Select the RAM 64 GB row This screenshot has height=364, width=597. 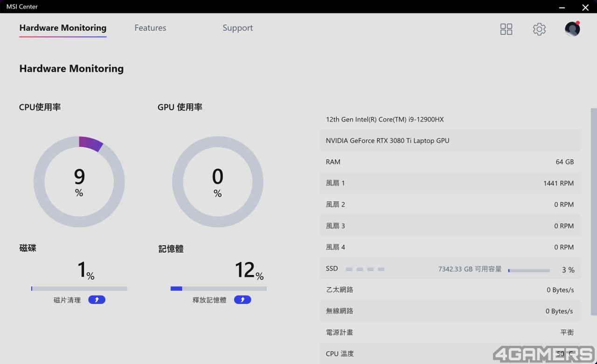coord(450,162)
